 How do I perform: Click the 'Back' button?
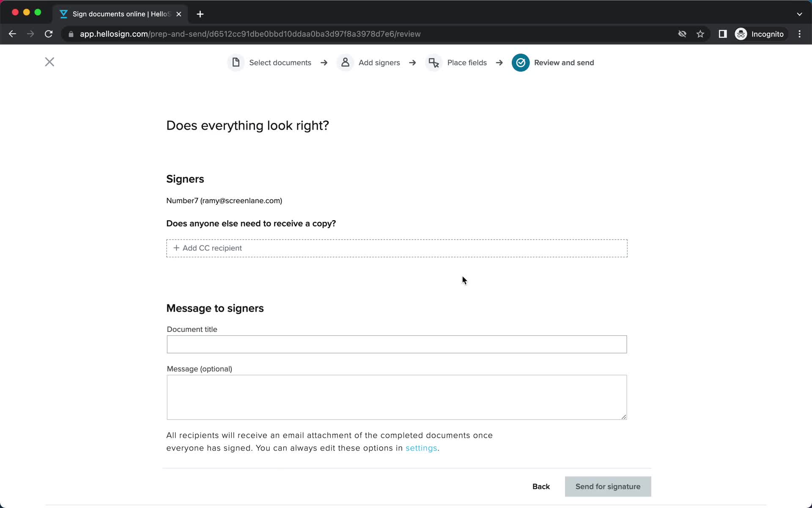[x=541, y=486]
